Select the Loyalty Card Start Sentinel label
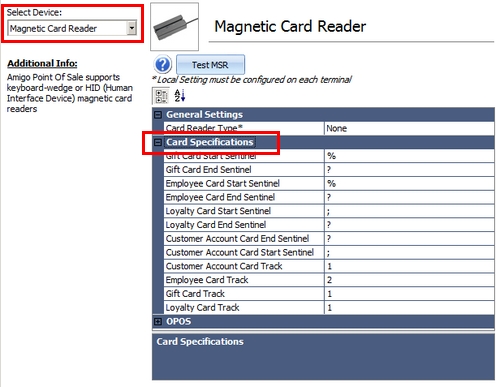This screenshot has width=500, height=387. (218, 211)
